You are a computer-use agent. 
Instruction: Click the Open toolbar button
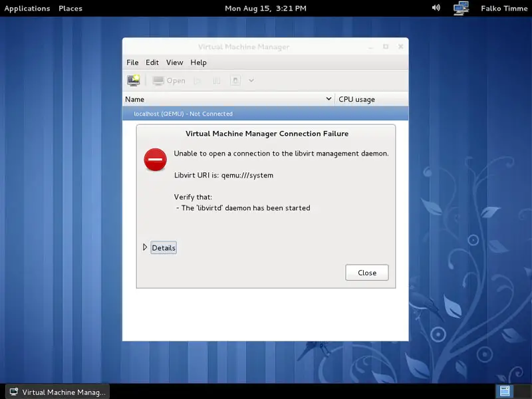click(169, 80)
